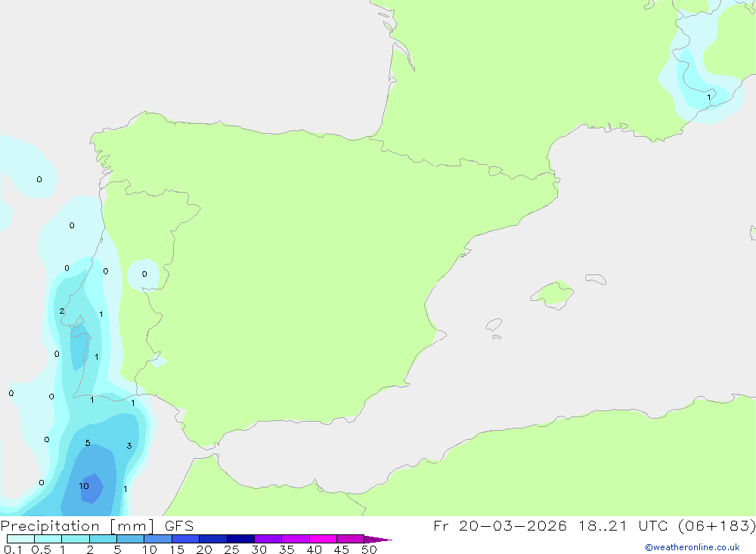Click the 'Precipitation' title word

50,525
